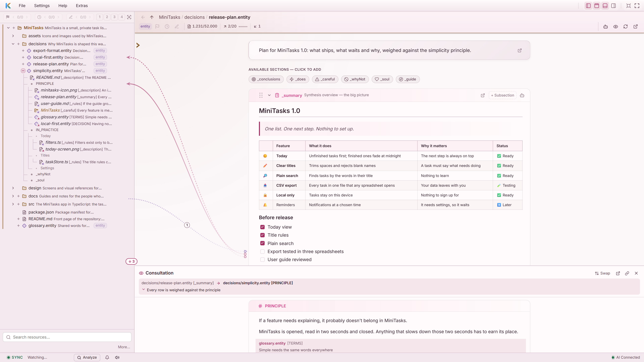This screenshot has height=362, width=644.
Task: Navigate back with the left arrow
Action: pyautogui.click(x=143, y=17)
